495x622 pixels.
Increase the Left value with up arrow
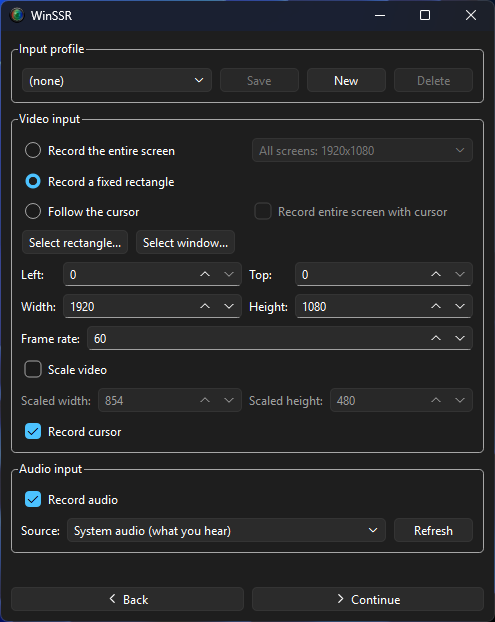click(205, 275)
